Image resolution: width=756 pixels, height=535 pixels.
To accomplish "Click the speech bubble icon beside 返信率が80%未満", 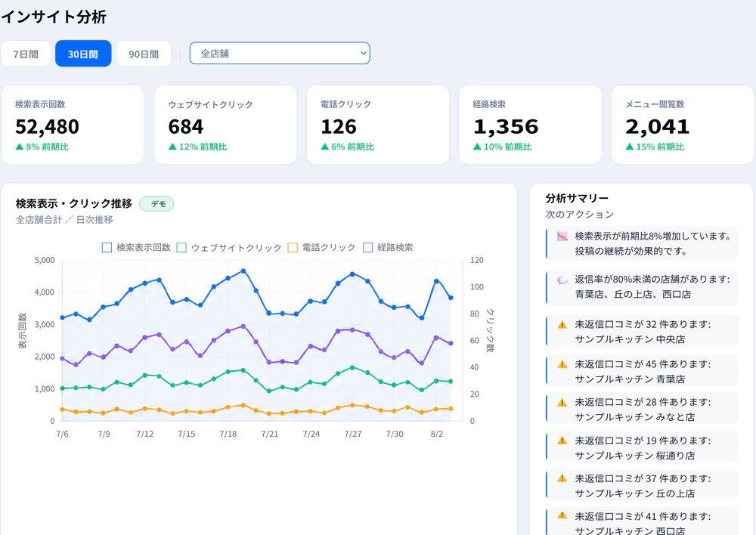I will (562, 280).
